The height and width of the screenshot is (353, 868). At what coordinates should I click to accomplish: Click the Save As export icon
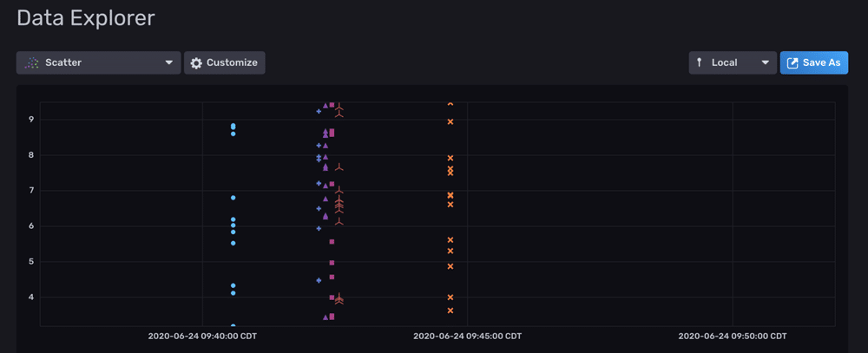click(x=792, y=62)
